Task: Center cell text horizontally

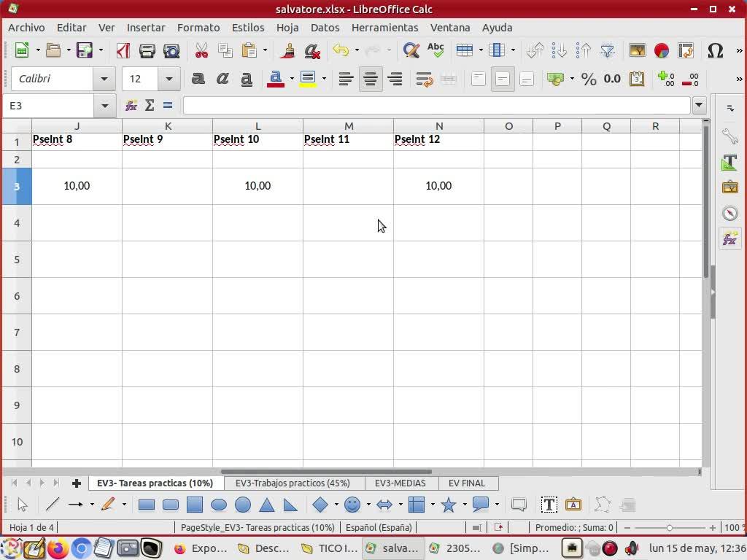Action: [x=370, y=79]
